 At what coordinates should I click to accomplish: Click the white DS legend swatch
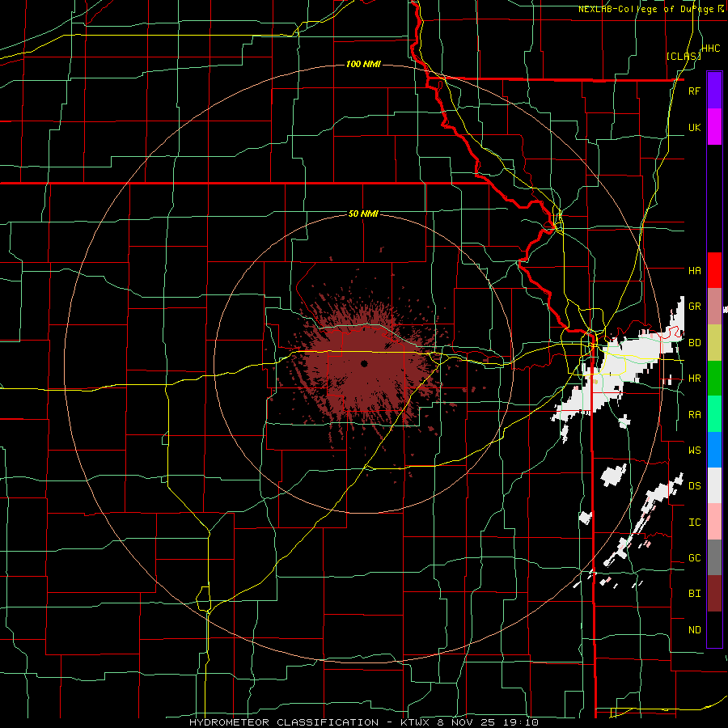714,485
